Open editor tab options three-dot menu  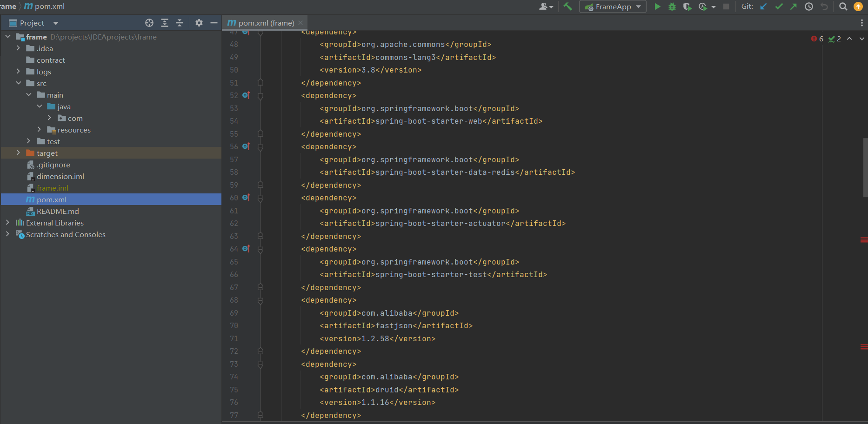click(x=861, y=23)
